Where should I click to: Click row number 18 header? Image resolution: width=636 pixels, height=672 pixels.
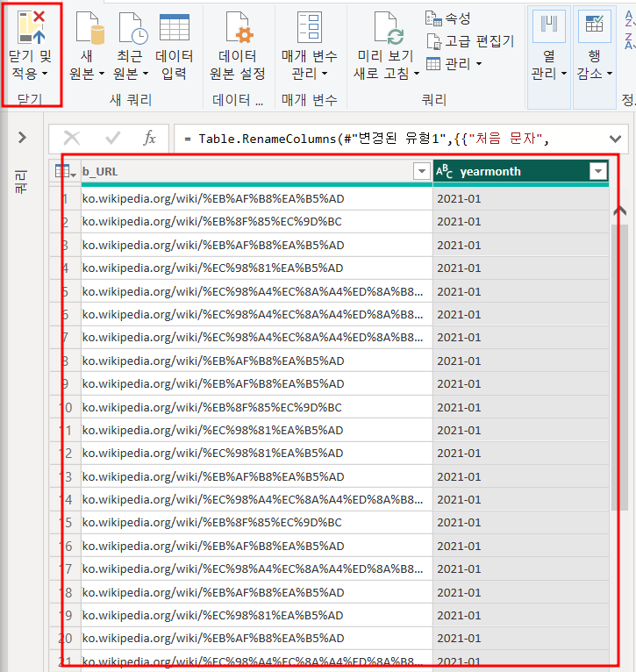click(65, 592)
